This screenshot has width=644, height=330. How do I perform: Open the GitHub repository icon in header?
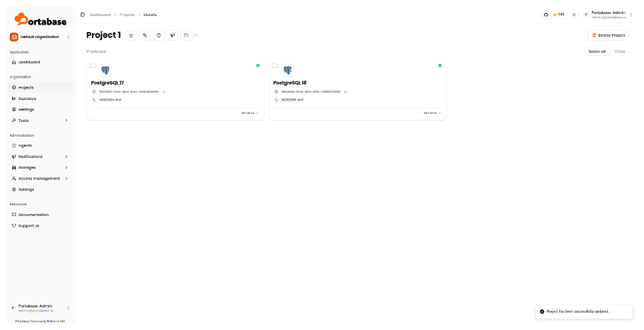546,15
